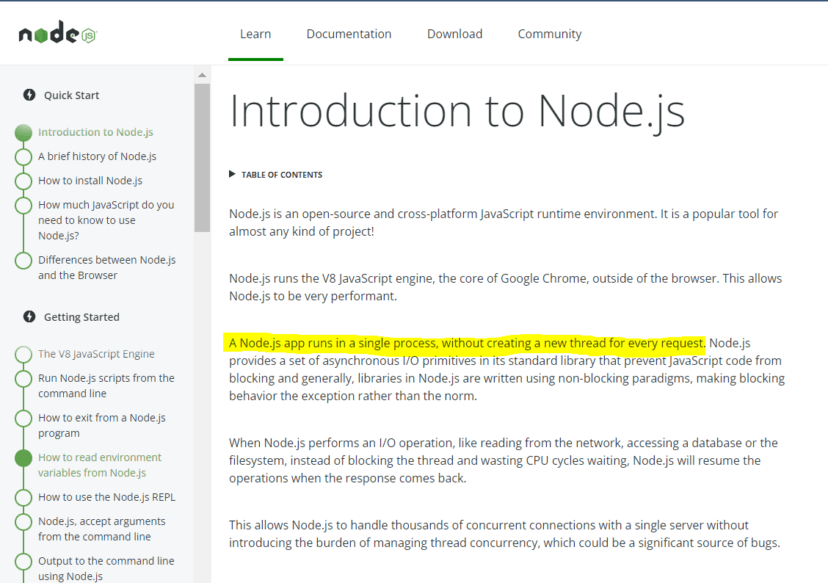Toggle the circle beside 'How to use the Node.js REPL'

pos(23,496)
